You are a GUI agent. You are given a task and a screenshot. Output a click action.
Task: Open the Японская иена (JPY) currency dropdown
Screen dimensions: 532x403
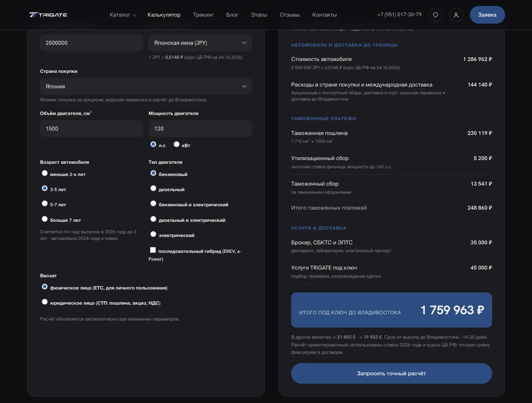point(200,43)
